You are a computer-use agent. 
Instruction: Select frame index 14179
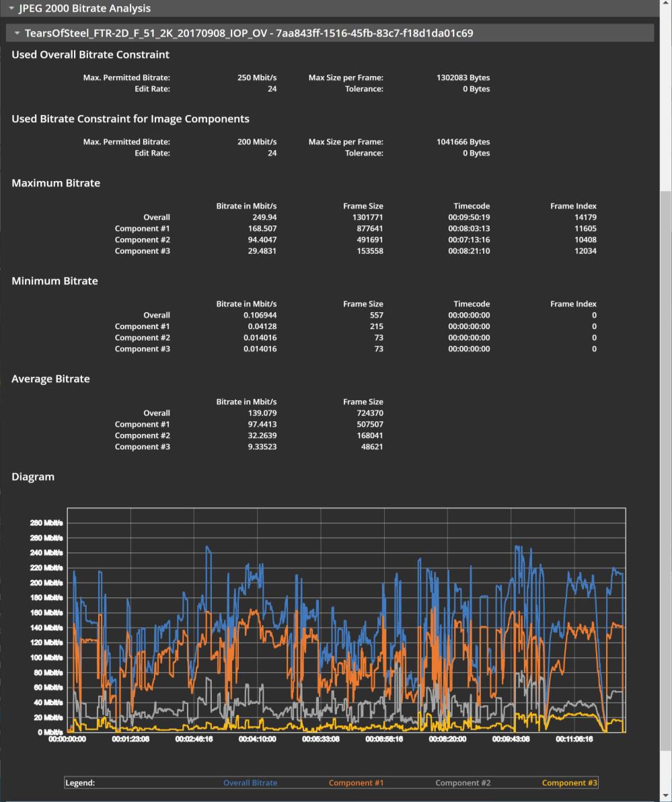tap(585, 217)
